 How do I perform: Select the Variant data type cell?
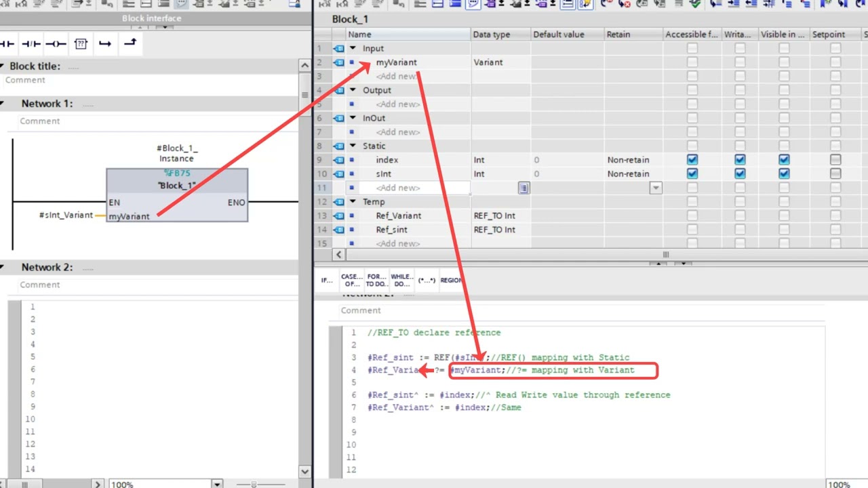[488, 62]
